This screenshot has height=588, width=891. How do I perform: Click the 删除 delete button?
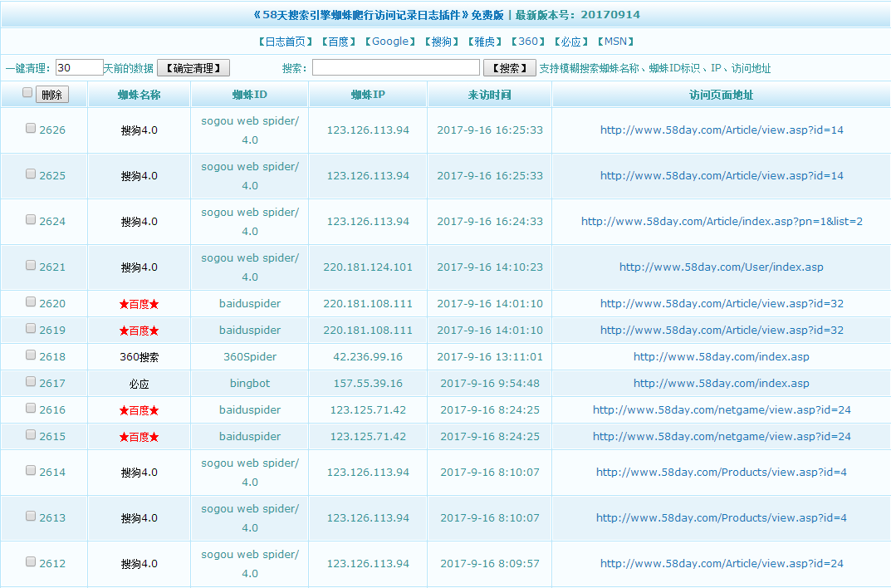pyautogui.click(x=52, y=95)
